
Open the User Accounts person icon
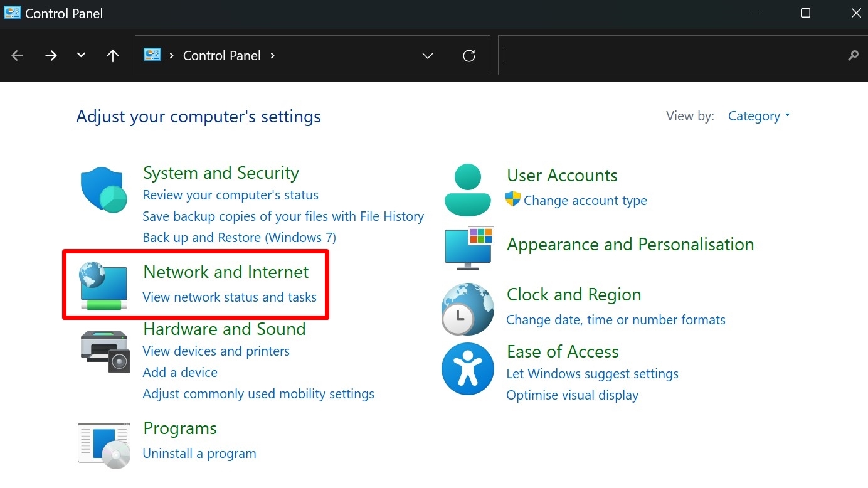point(468,190)
